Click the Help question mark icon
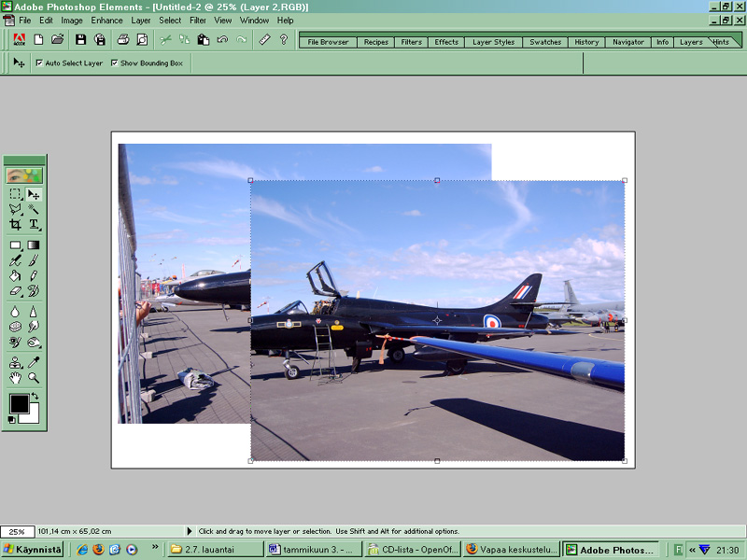 coord(284,39)
